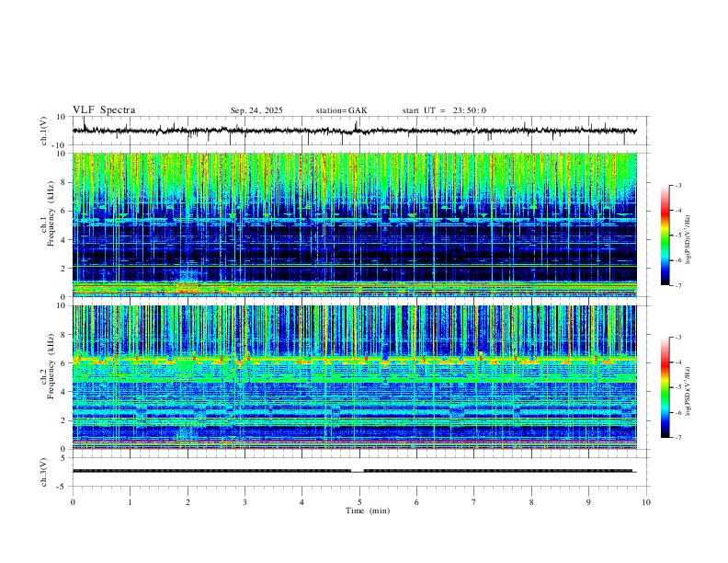Click the 'station=GAK' header label
The width and height of the screenshot is (728, 563).
tap(341, 110)
